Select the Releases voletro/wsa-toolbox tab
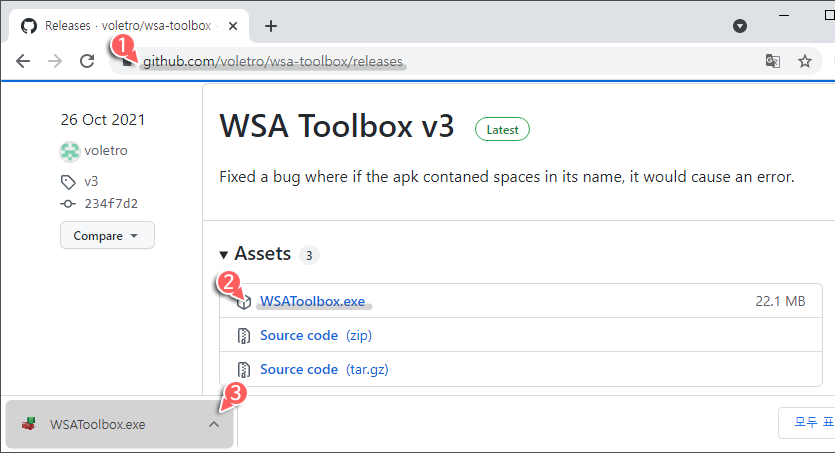The image size is (835, 453). point(128,26)
